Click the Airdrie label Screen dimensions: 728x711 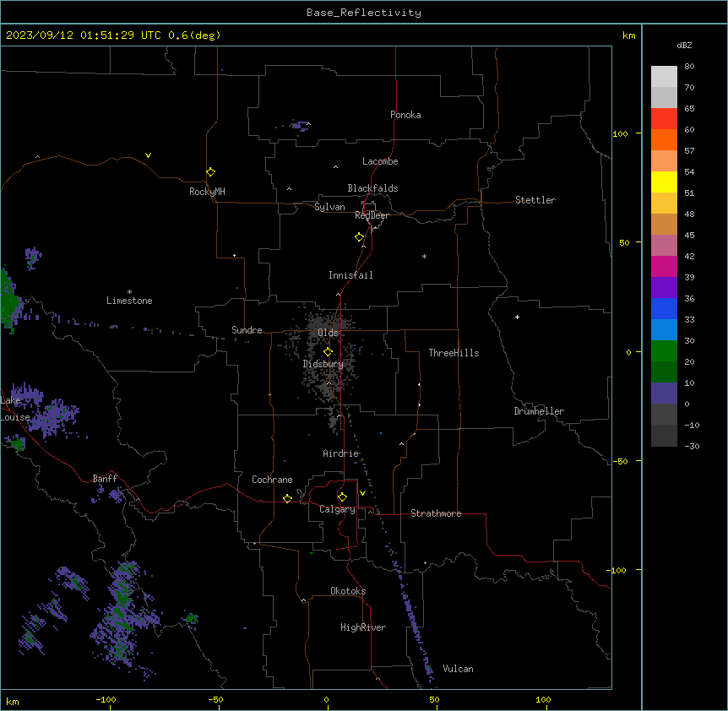(x=341, y=453)
